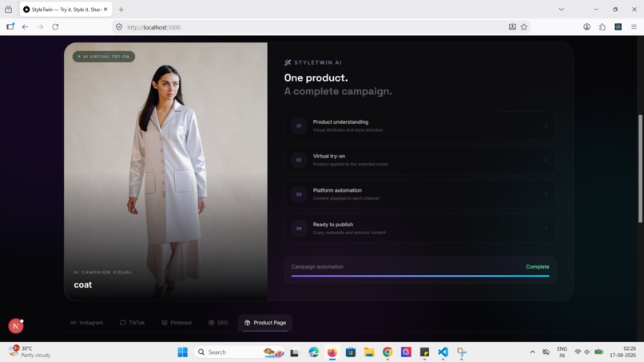This screenshot has width=644, height=362.
Task: Show hidden system tray icons
Action: tap(532, 352)
